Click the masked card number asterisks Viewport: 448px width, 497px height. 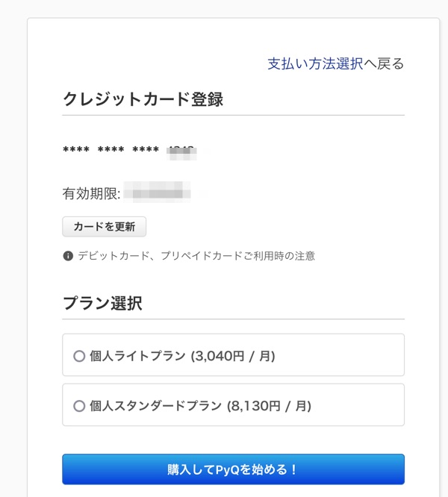click(x=111, y=151)
